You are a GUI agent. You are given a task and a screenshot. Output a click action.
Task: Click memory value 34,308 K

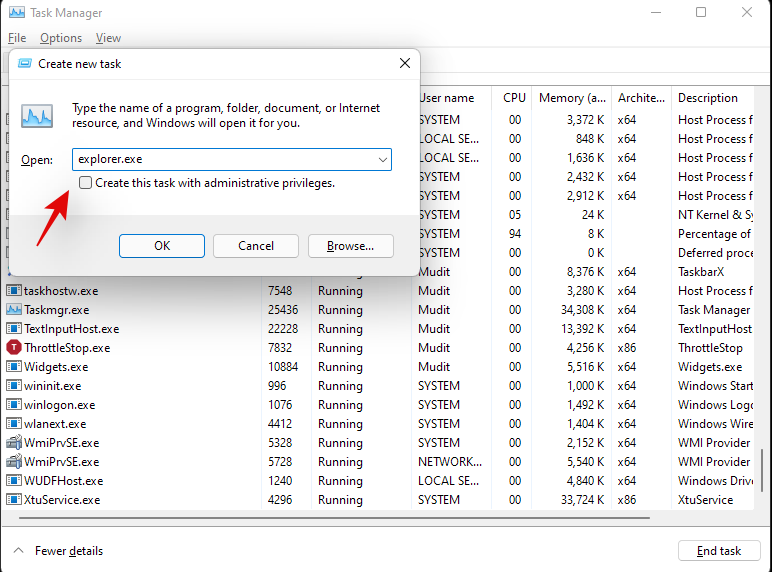pos(582,310)
